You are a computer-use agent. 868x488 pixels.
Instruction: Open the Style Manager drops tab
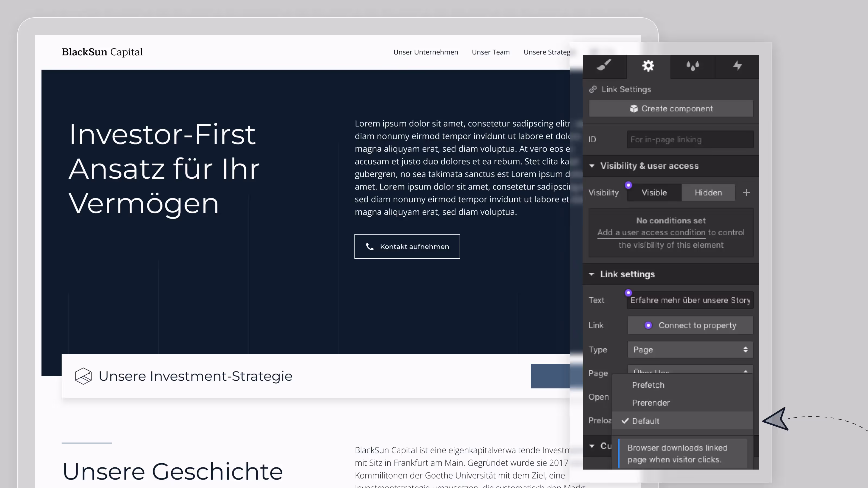point(693,66)
